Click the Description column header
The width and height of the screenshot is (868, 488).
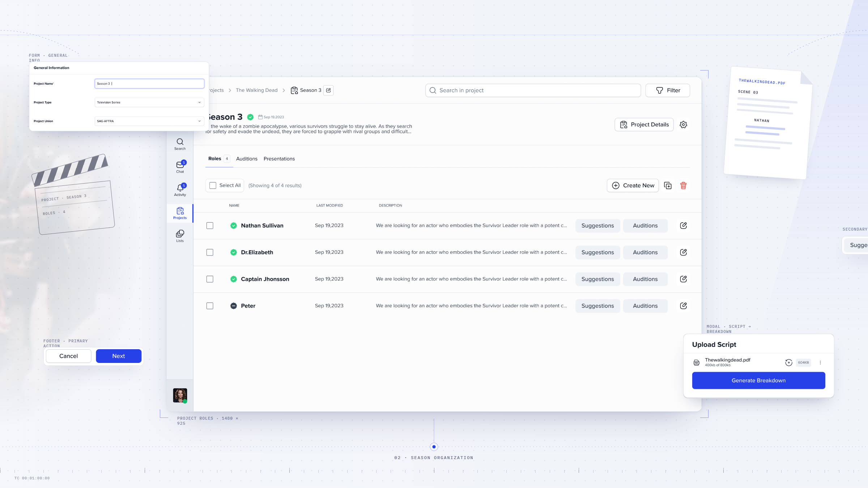coord(390,205)
